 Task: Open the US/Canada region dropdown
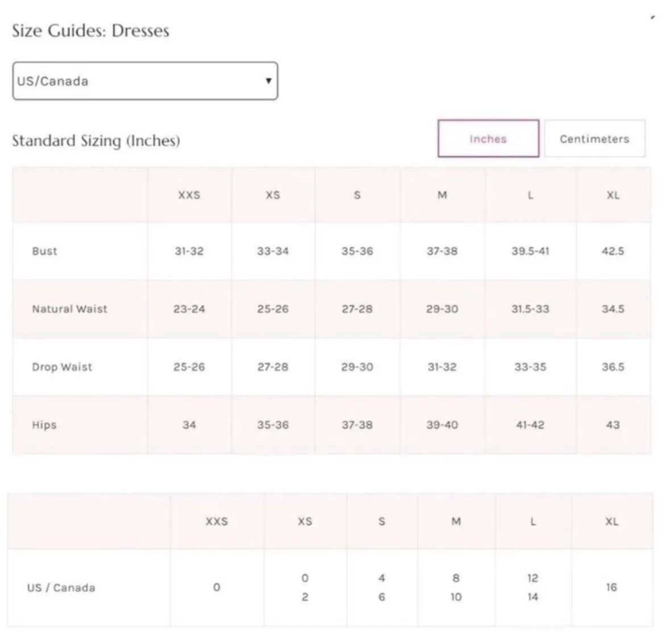(x=145, y=81)
